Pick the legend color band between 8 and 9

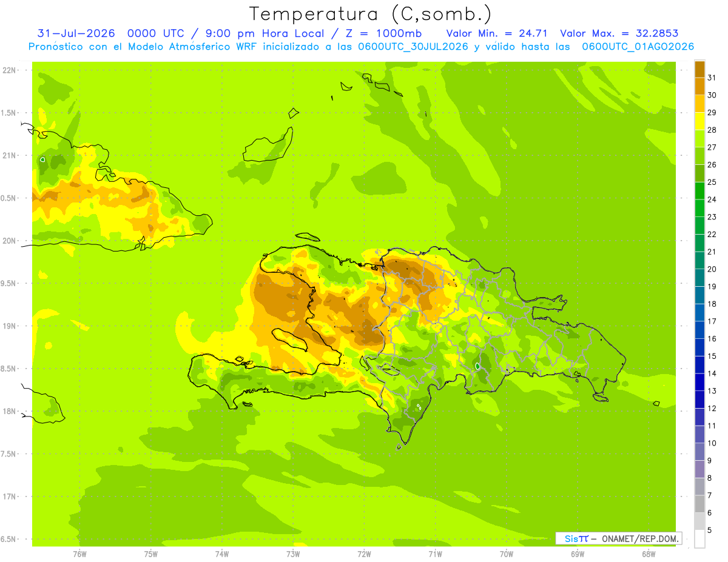pyautogui.click(x=699, y=469)
